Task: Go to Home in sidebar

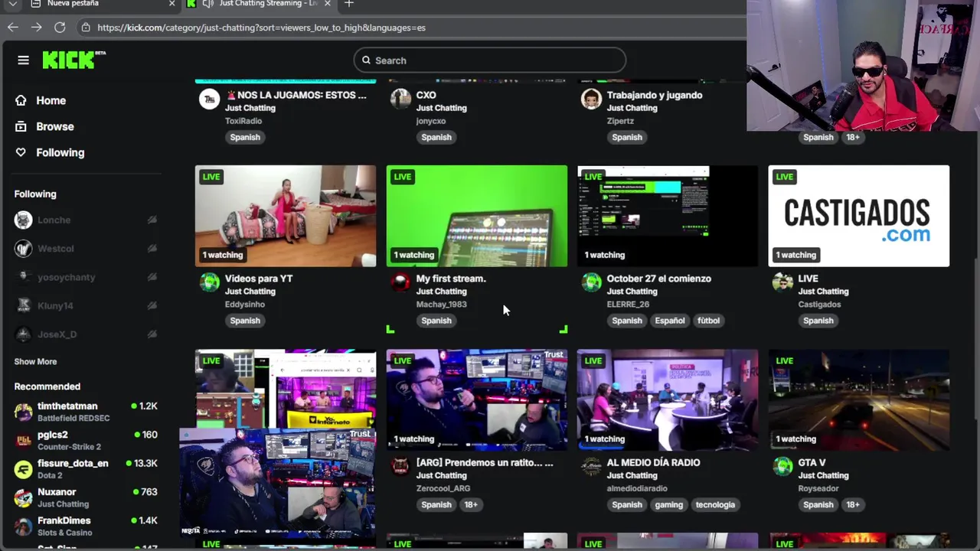Action: coord(51,100)
